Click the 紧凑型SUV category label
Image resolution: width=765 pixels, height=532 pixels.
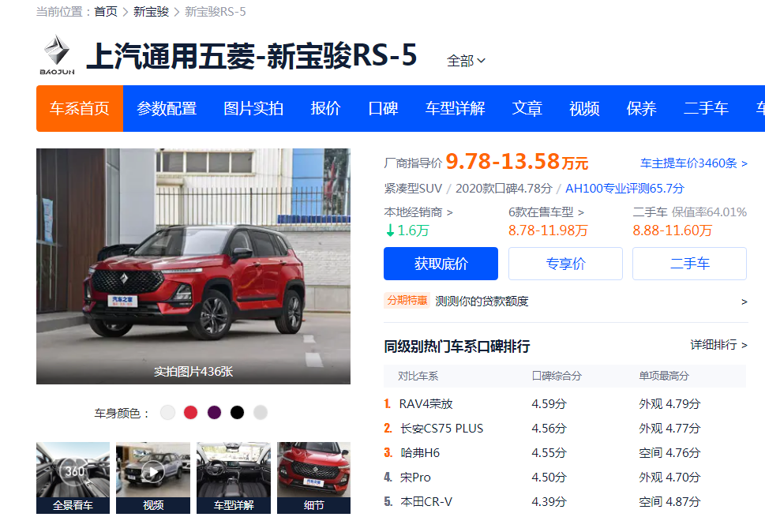point(413,188)
